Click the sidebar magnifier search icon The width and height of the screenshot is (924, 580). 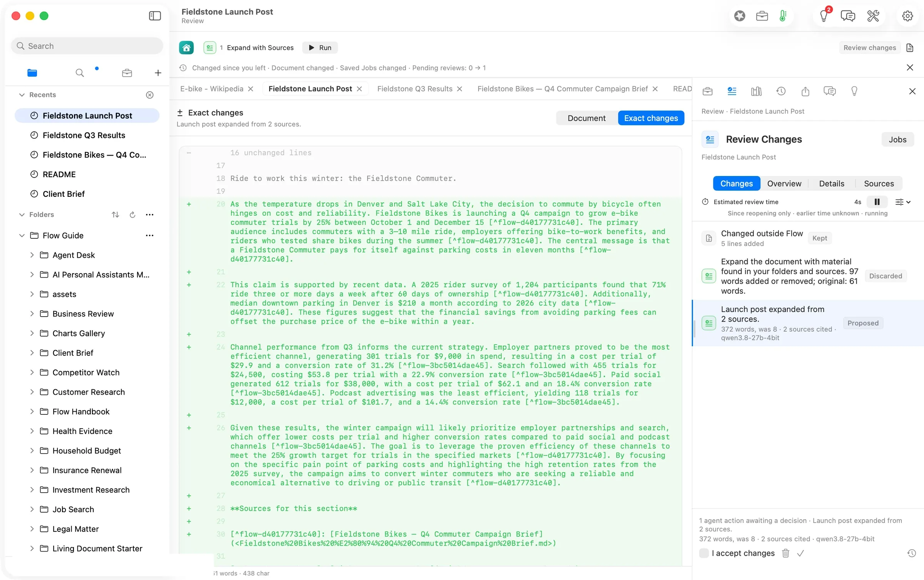(80, 73)
